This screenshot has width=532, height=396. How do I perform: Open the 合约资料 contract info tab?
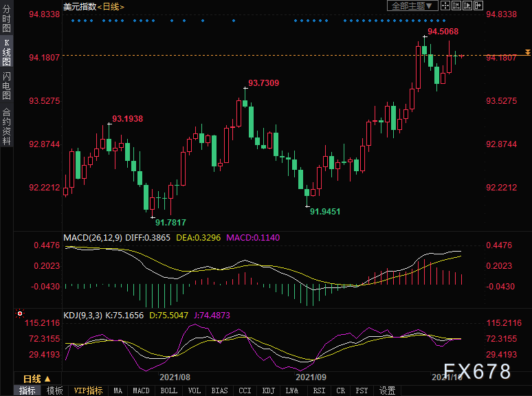[6, 126]
